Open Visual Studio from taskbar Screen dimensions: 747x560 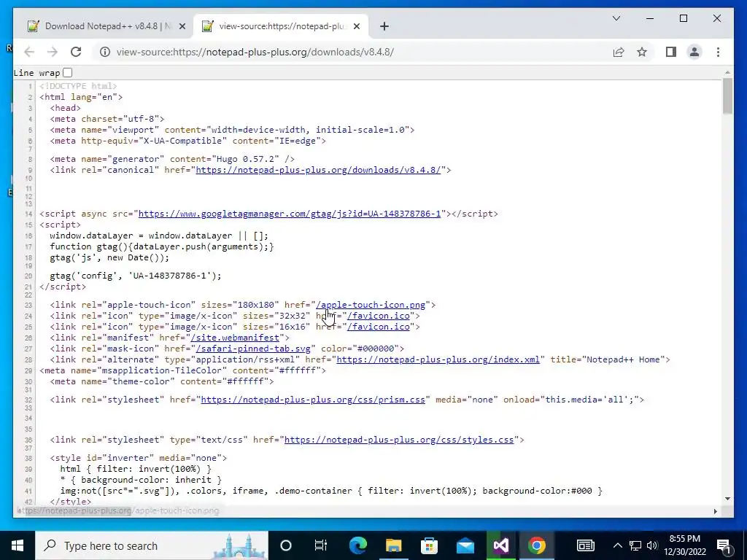500,545
